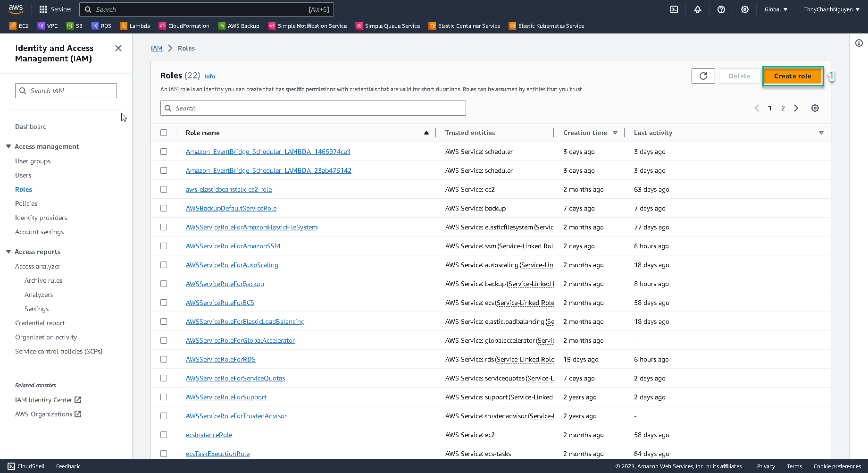This screenshot has width=868, height=473.
Task: Check the Amazon_EventBridge_Scheduler_LAMBDA_1465974ce1 role
Action: (164, 152)
